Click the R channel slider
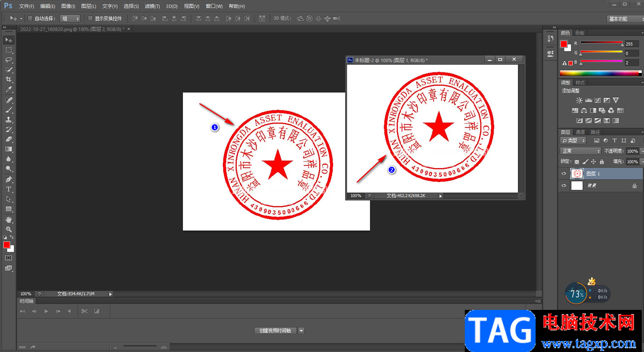 pyautogui.click(x=601, y=42)
